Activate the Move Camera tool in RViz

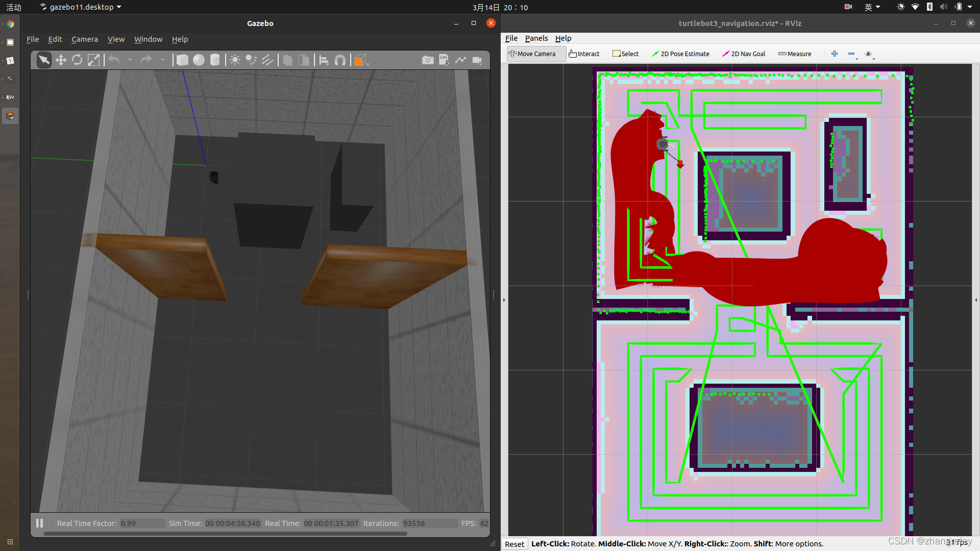[532, 54]
